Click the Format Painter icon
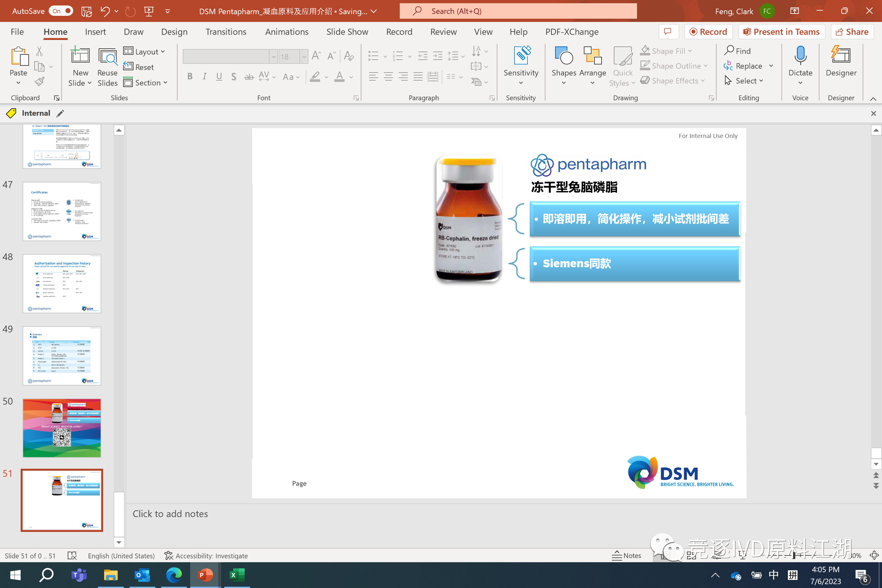This screenshot has width=882, height=588. (39, 81)
